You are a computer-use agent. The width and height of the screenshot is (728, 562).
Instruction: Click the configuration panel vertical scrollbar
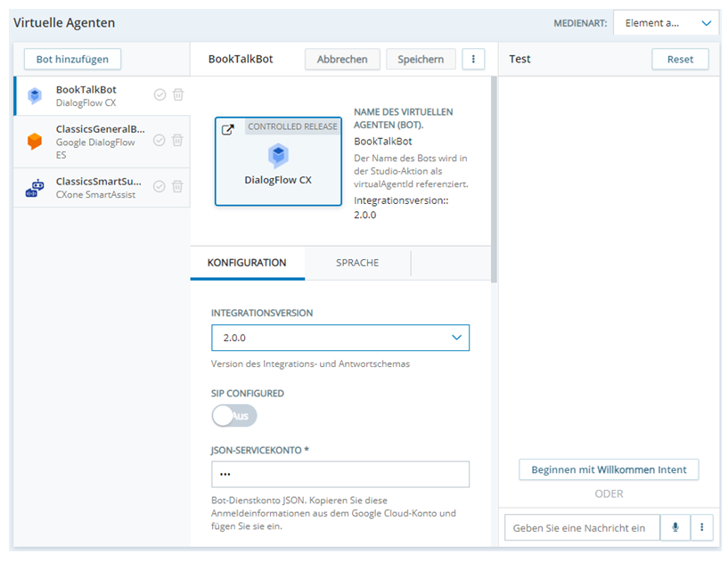click(x=494, y=180)
